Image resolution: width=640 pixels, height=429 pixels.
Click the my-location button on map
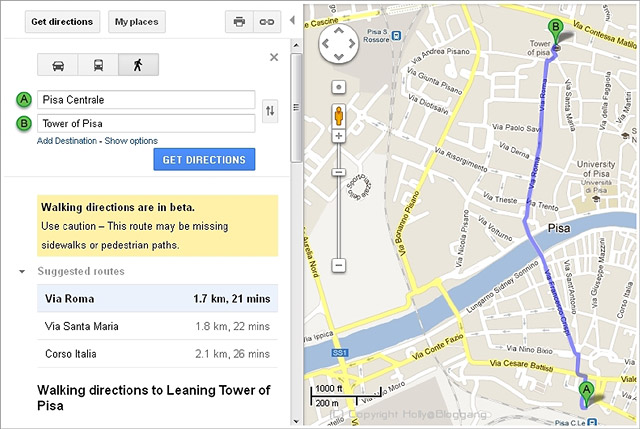pos(338,87)
